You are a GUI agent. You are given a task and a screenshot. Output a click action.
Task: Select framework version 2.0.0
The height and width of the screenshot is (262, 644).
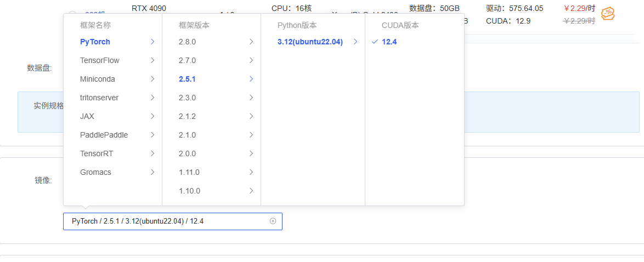pos(212,153)
